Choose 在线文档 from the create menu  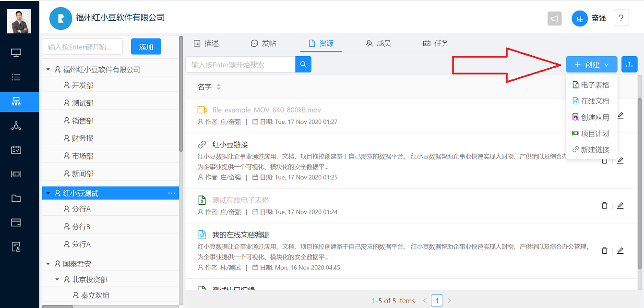pyautogui.click(x=592, y=101)
